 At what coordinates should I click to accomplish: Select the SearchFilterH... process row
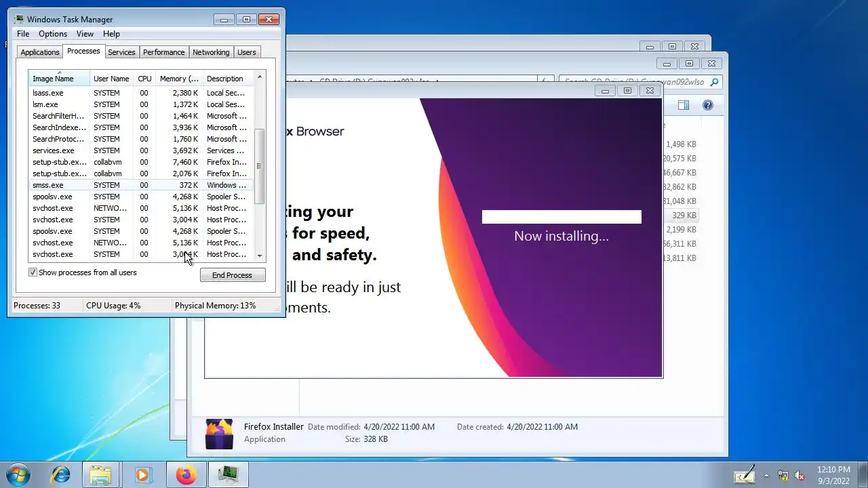141,116
